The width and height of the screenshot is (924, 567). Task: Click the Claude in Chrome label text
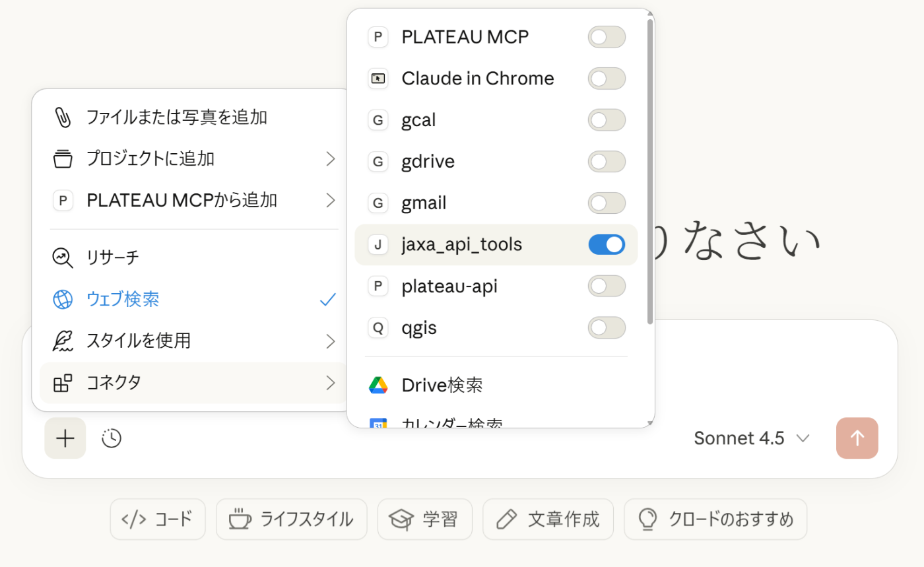pos(478,79)
